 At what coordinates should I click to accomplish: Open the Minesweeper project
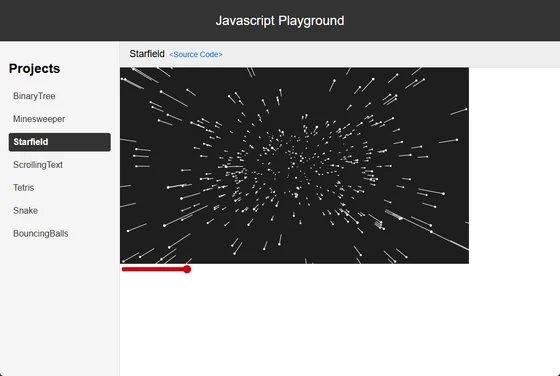[39, 119]
